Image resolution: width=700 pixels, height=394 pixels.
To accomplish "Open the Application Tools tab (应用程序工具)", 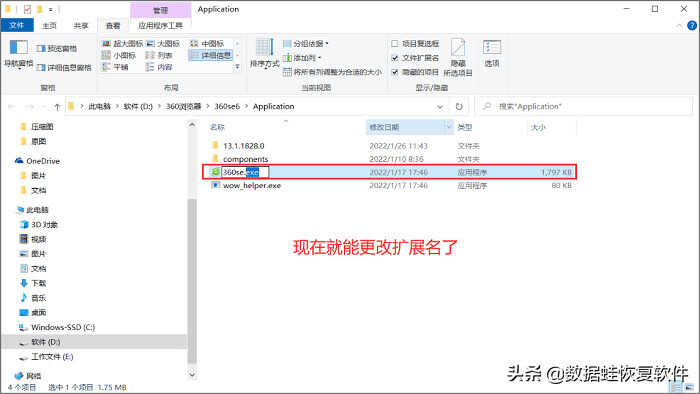I will coord(161,25).
